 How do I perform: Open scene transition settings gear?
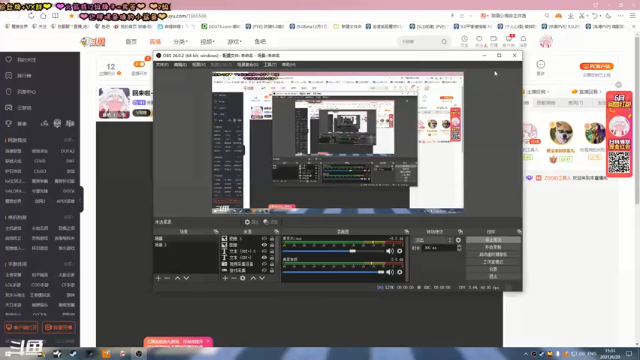click(x=458, y=240)
